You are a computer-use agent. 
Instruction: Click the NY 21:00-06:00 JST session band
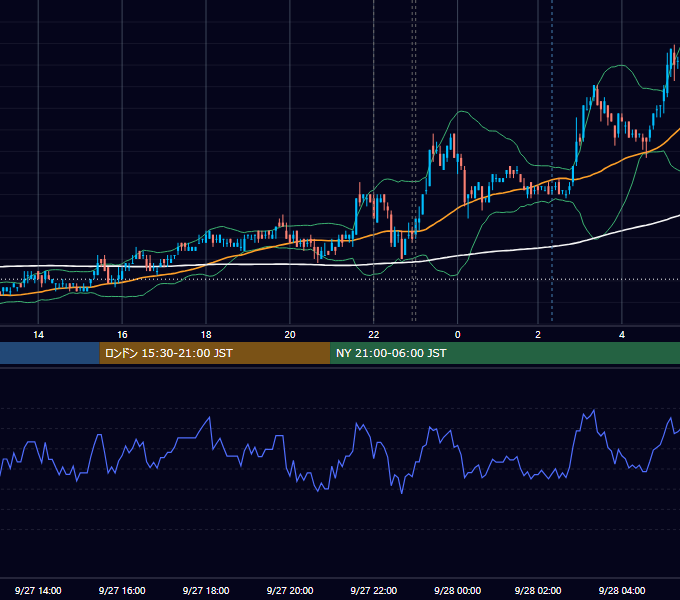click(505, 353)
